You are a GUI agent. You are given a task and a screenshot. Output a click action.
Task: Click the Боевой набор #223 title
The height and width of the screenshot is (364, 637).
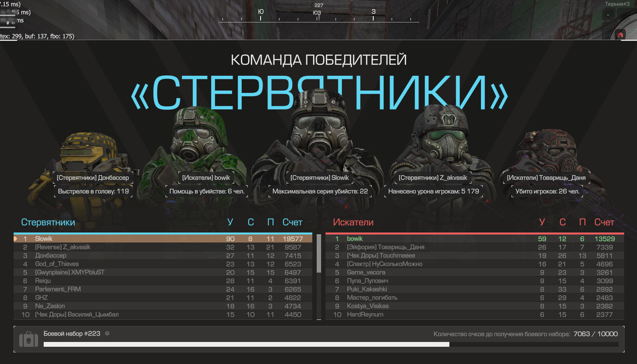click(x=72, y=334)
